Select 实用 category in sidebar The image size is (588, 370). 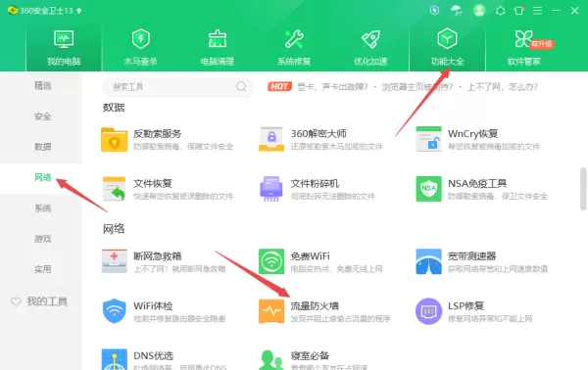point(42,269)
